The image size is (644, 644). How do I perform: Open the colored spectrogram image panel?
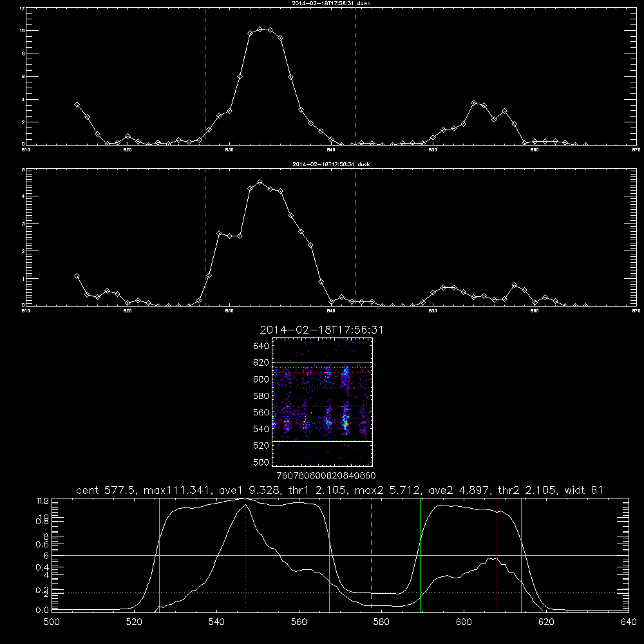[322, 402]
